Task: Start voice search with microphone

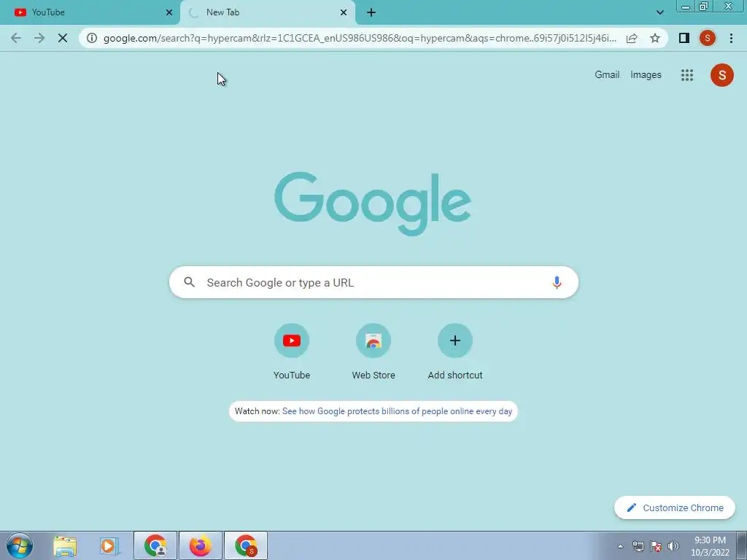Action: 557,282
